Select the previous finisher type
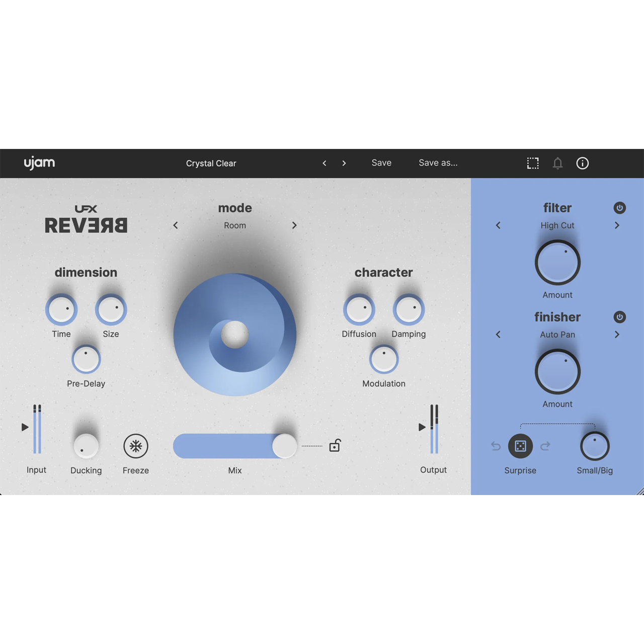The width and height of the screenshot is (644, 644). pos(498,335)
